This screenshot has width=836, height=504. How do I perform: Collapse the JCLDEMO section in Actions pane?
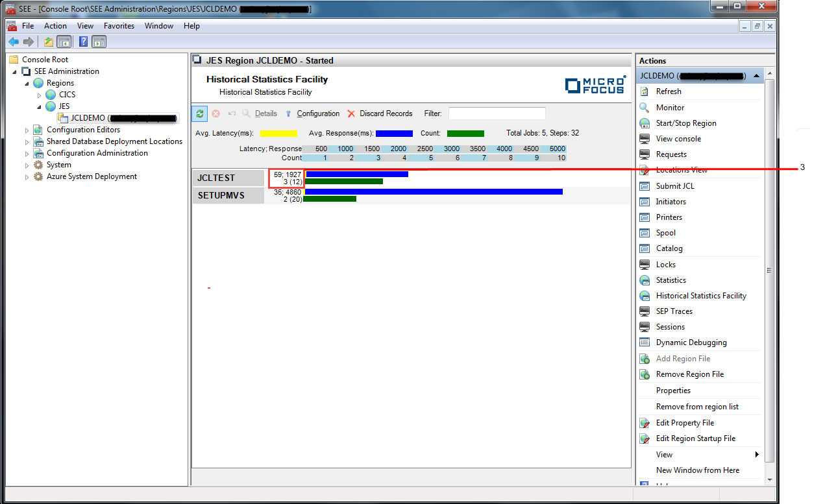coord(756,76)
